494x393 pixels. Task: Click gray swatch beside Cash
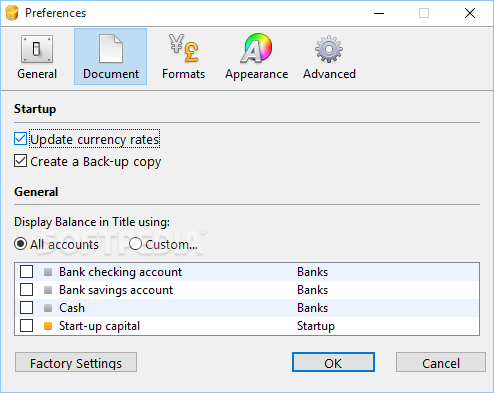click(48, 308)
